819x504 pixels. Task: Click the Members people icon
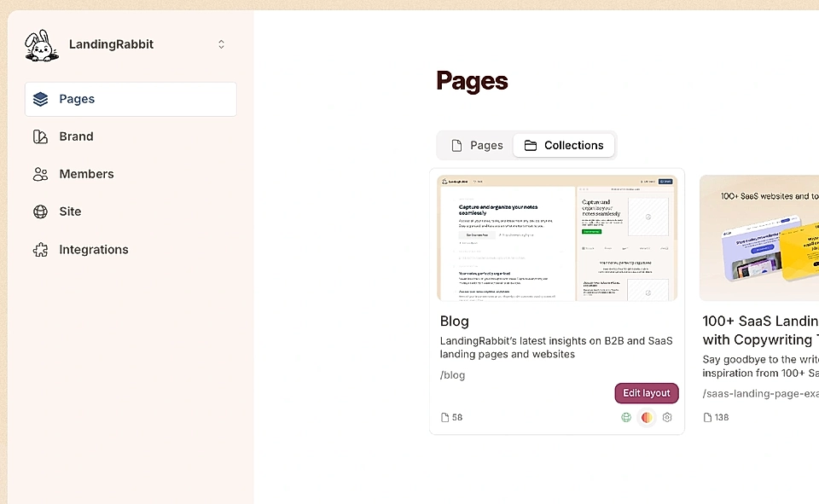pyautogui.click(x=40, y=174)
